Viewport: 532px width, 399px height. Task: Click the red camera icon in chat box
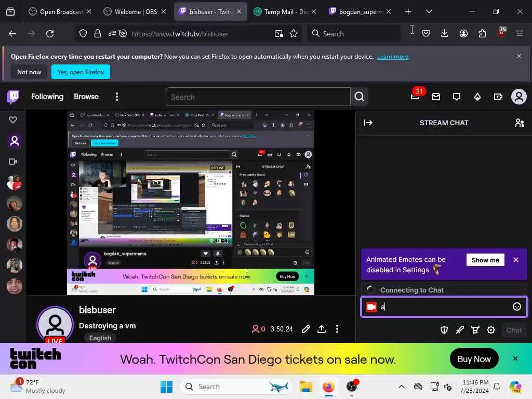coord(371,307)
